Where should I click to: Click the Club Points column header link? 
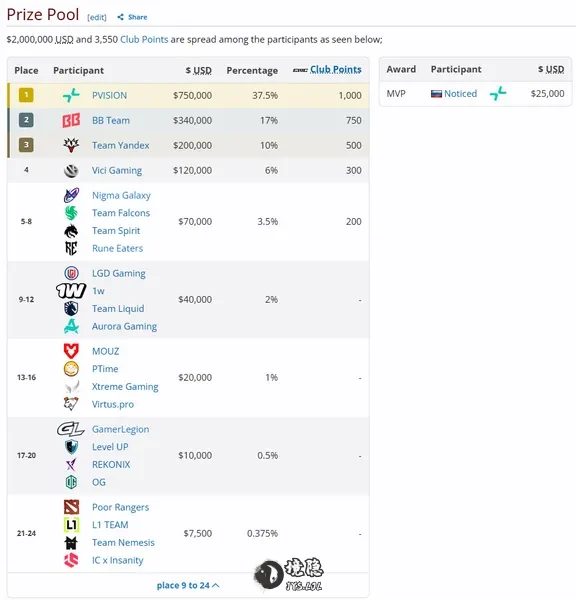[336, 69]
